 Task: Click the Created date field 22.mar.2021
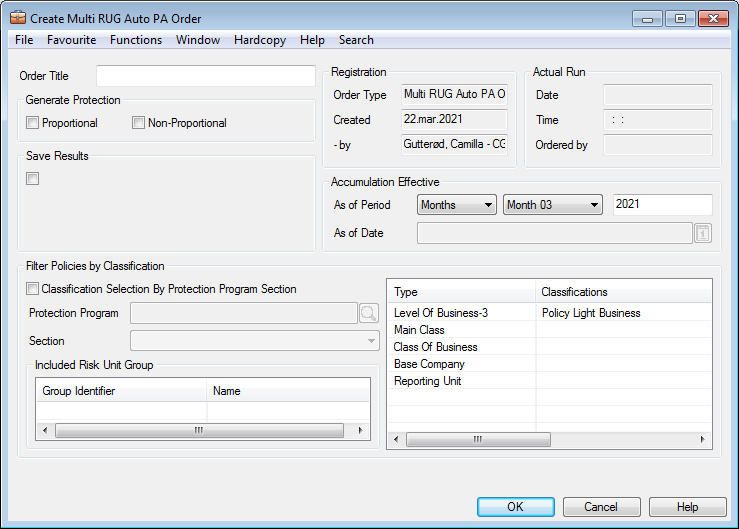(454, 119)
